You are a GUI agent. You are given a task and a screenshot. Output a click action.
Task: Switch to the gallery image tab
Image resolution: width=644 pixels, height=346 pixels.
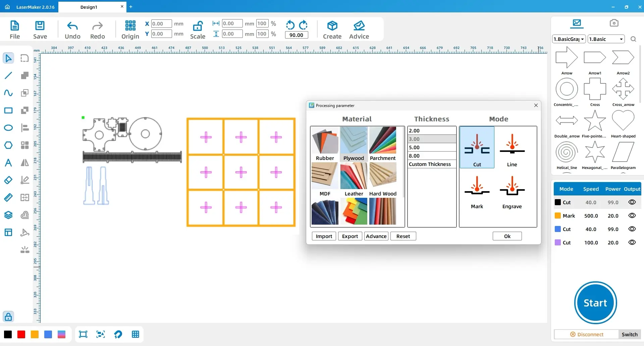[x=577, y=23]
